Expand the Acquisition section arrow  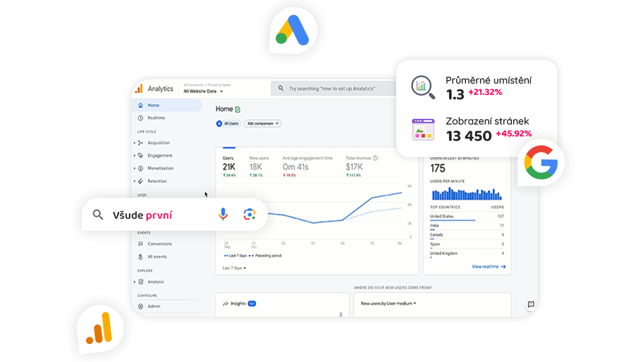(135, 143)
